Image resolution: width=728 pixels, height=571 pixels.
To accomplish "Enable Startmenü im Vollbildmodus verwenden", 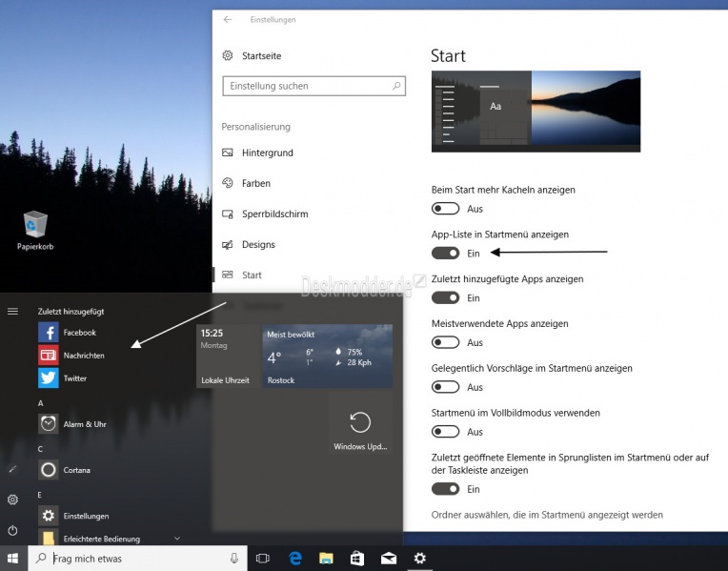I will pos(445,432).
